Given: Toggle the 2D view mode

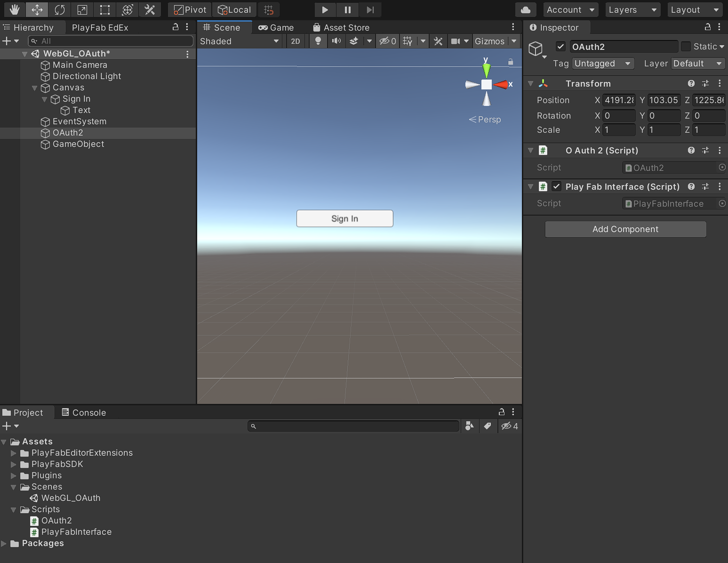Looking at the screenshot, I should point(296,41).
